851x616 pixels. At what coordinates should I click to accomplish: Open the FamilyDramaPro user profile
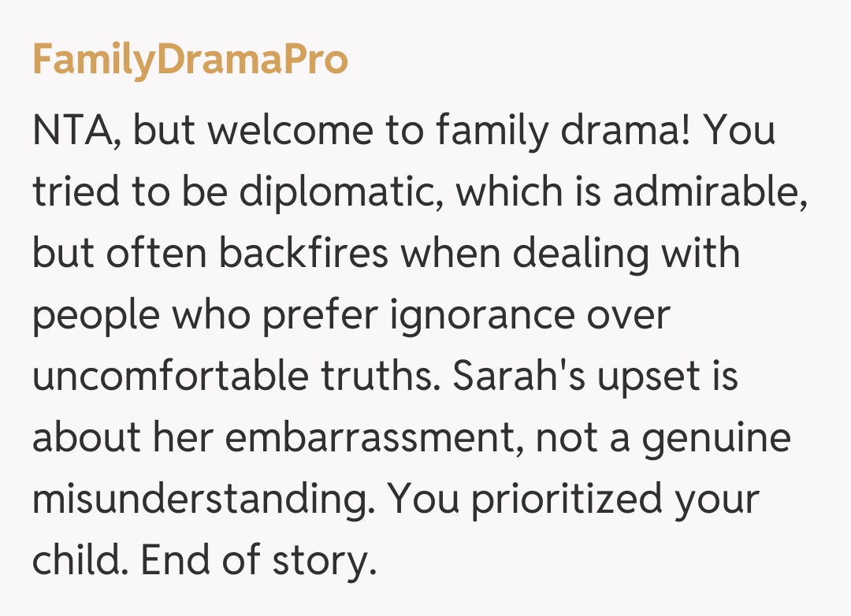(x=190, y=61)
